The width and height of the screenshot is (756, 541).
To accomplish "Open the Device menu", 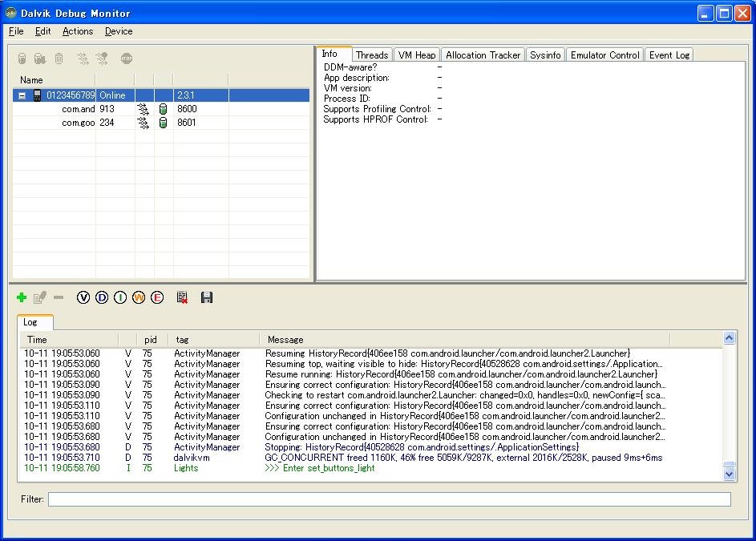I will click(119, 31).
